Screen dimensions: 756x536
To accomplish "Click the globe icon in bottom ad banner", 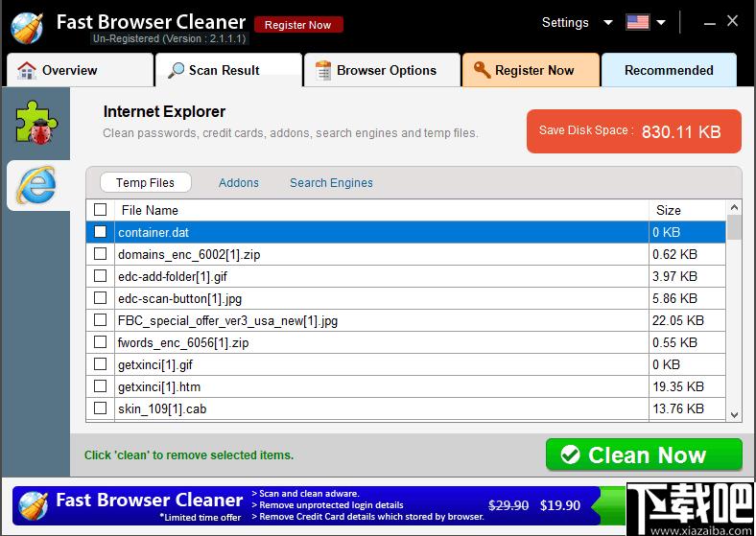I will 33,506.
